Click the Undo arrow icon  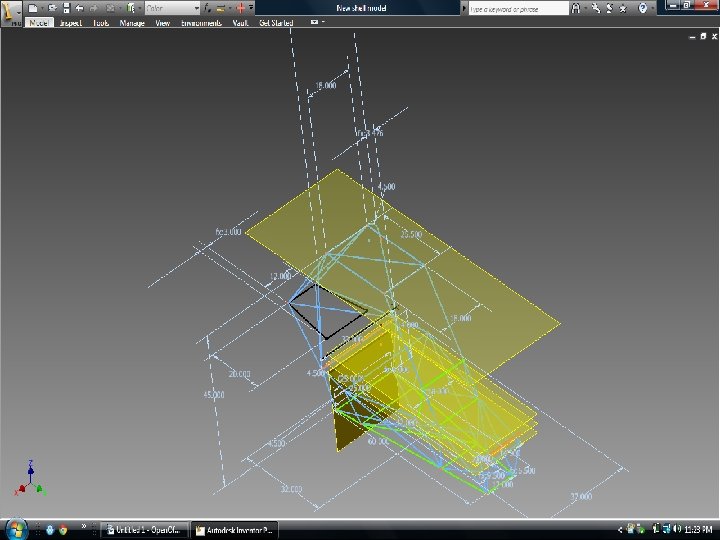coord(78,8)
